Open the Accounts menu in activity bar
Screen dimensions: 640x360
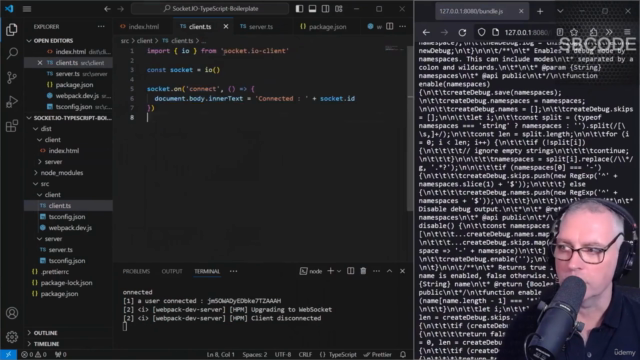point(12,313)
